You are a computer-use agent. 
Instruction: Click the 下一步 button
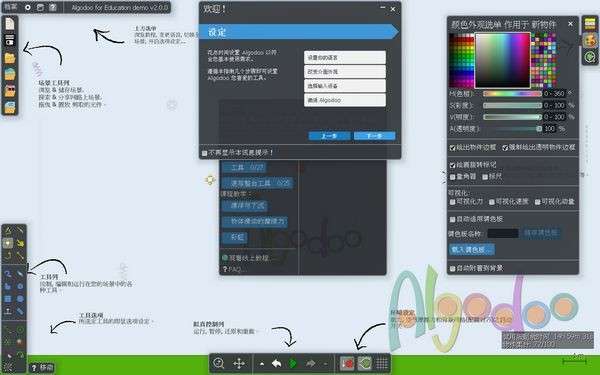tap(375, 136)
